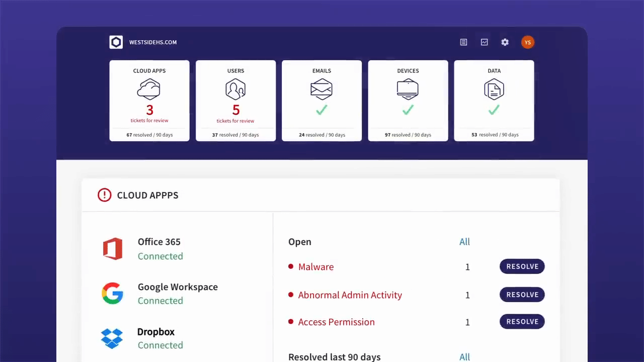The height and width of the screenshot is (362, 644).
Task: Select the USERS card title
Action: [235, 71]
